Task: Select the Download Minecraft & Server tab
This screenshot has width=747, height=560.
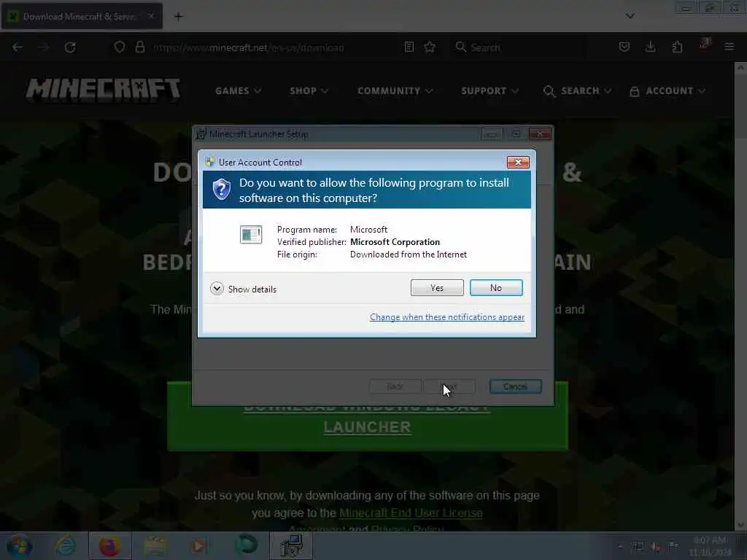Action: coord(82,16)
